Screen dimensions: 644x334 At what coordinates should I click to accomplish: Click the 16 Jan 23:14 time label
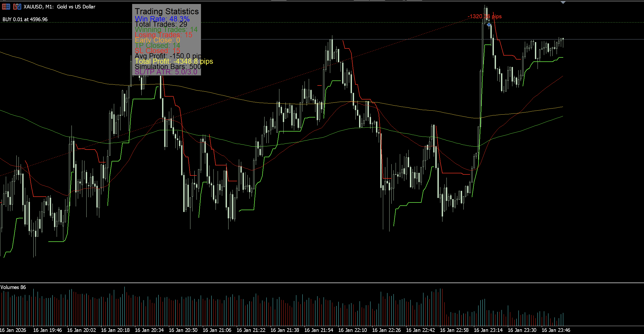point(488,330)
